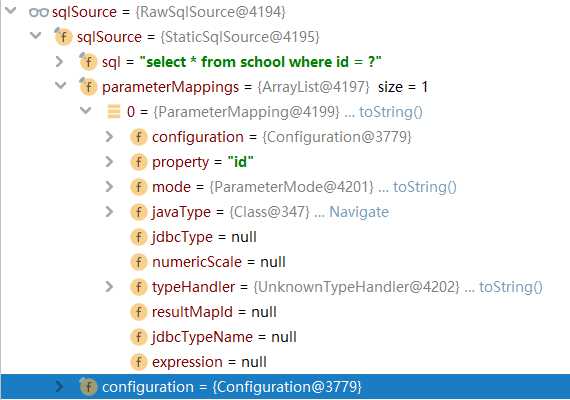Click the typeHandler field icon
The width and height of the screenshot is (570, 400).
(x=139, y=287)
